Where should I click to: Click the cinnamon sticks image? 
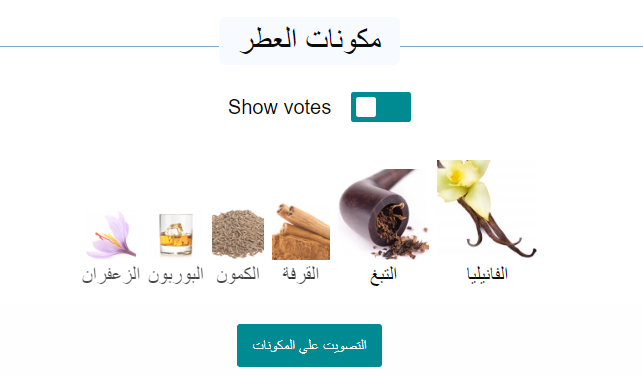tap(301, 231)
